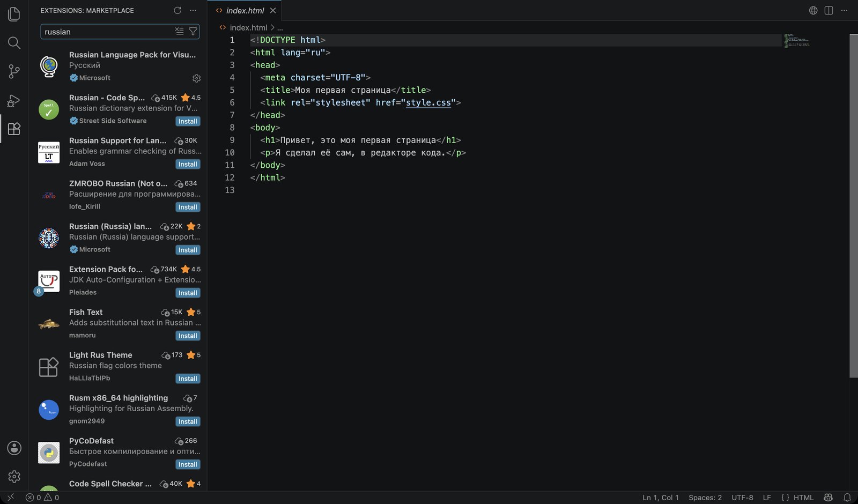Open the browser preview globe icon

coord(813,10)
